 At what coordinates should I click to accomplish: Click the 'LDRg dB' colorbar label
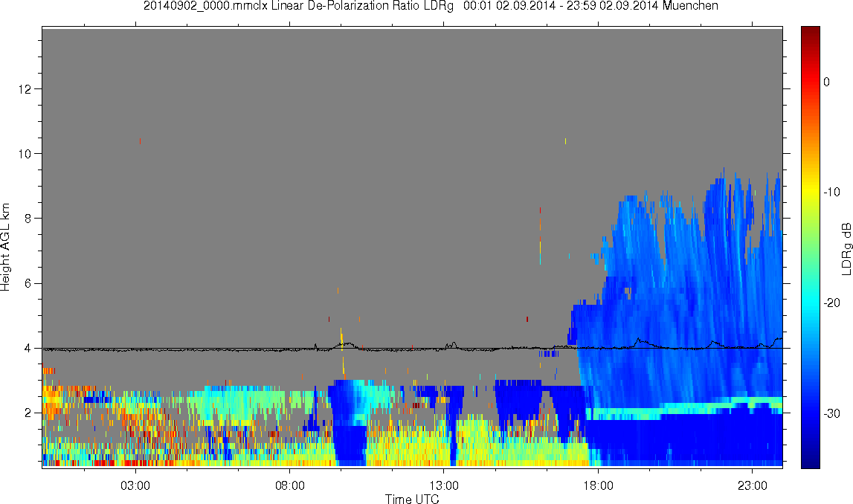click(846, 248)
